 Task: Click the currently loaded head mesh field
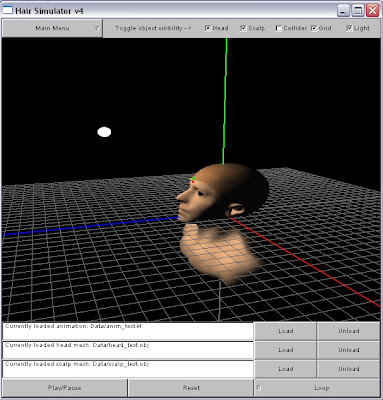click(x=128, y=350)
